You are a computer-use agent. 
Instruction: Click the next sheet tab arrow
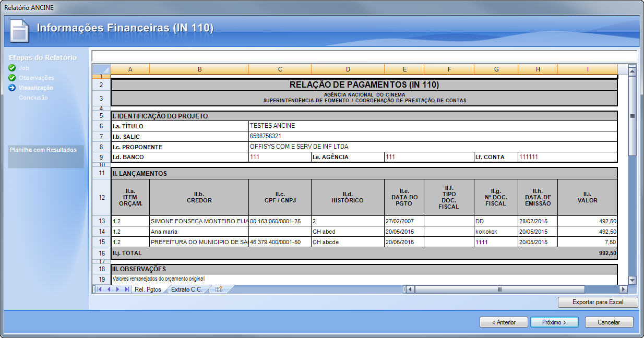click(117, 289)
